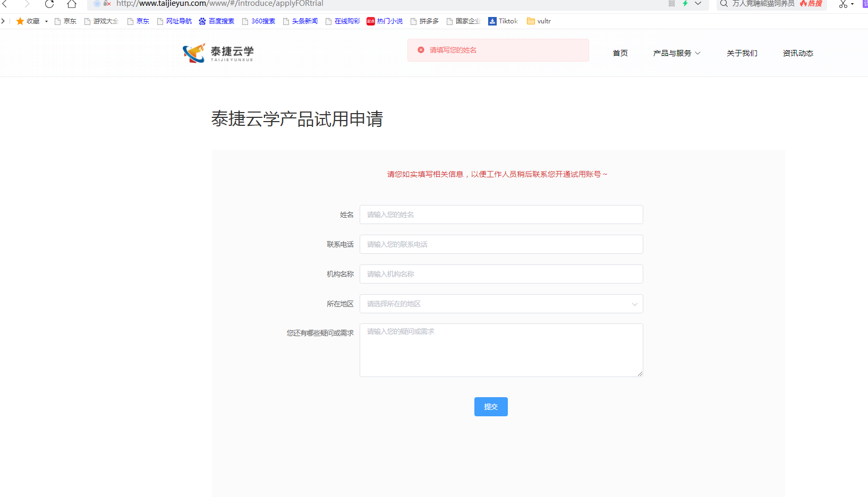868x497 pixels.
Task: Click the 机构名称 field label
Action: tap(340, 274)
